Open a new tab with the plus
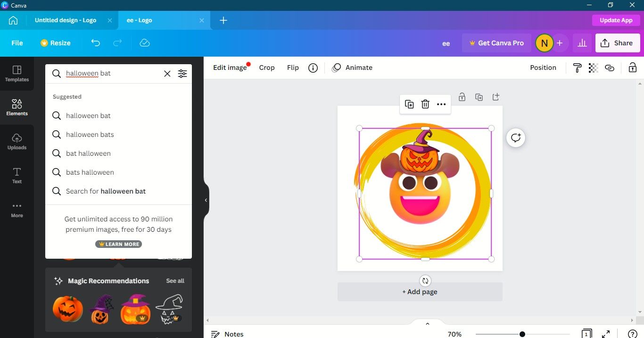The height and width of the screenshot is (338, 644). click(x=223, y=20)
